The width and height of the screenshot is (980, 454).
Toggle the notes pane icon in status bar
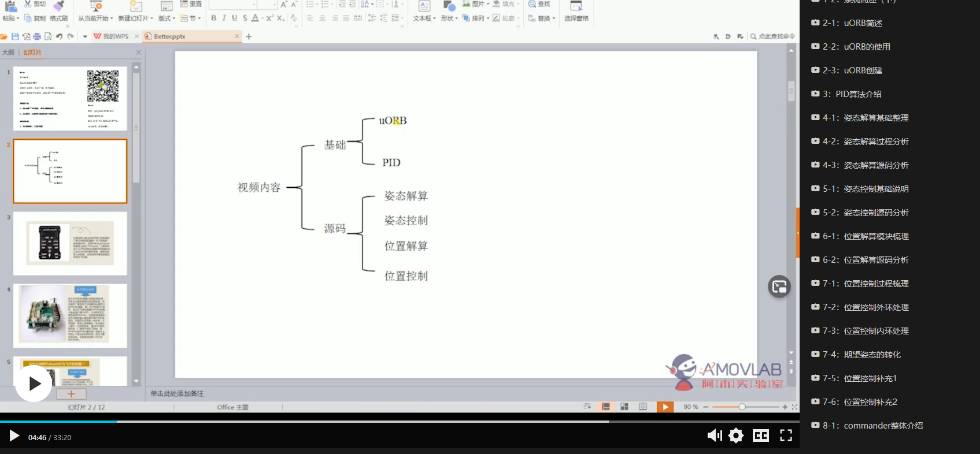click(x=587, y=407)
